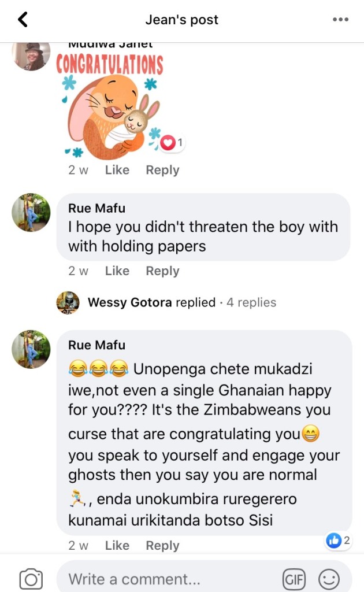
Task: Like Rue Mafu's long comment
Action: coord(117,545)
